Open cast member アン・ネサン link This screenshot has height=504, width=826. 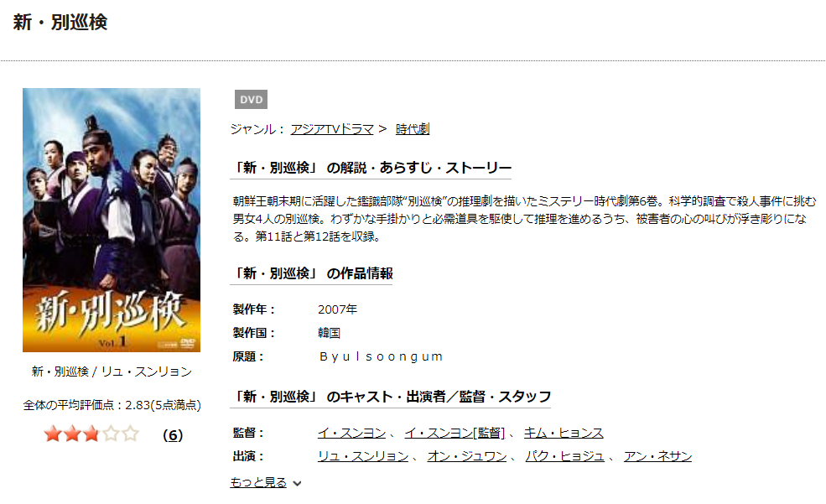coord(657,456)
